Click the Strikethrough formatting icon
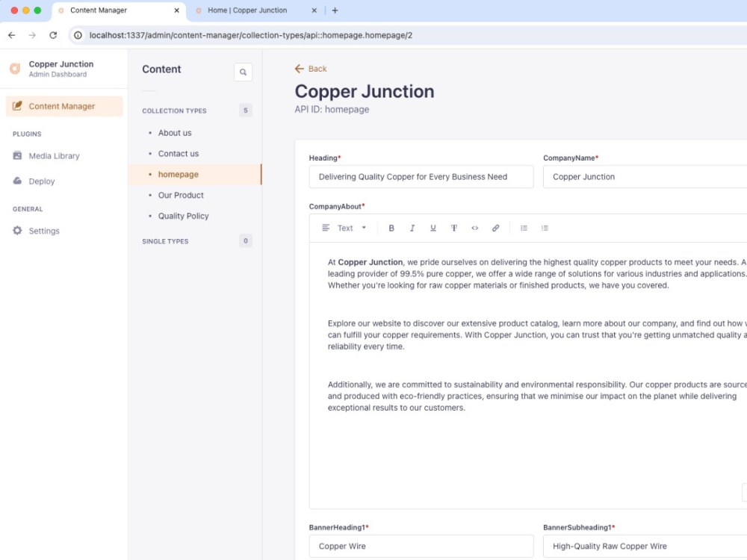The image size is (747, 560). (x=454, y=228)
